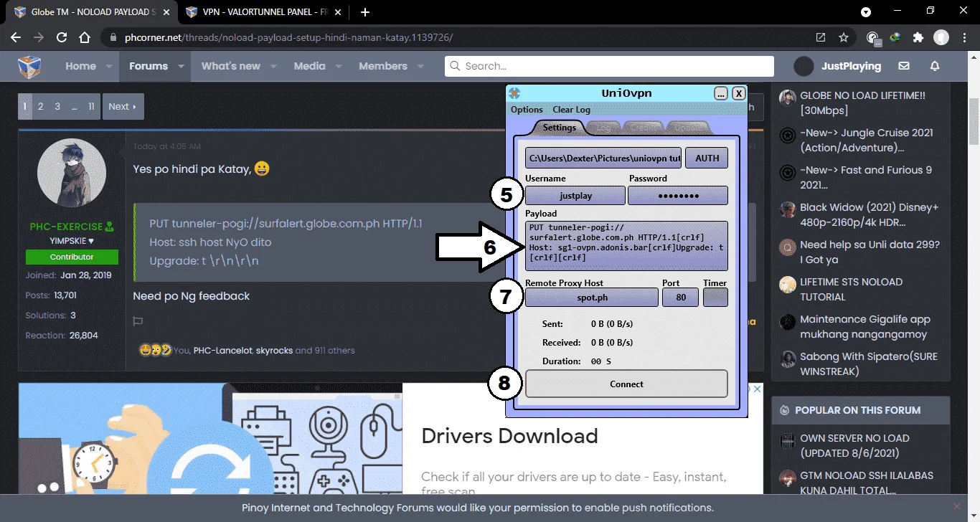The width and height of the screenshot is (980, 522).
Task: Open the Chrome extensions puzzle icon
Action: [x=918, y=37]
